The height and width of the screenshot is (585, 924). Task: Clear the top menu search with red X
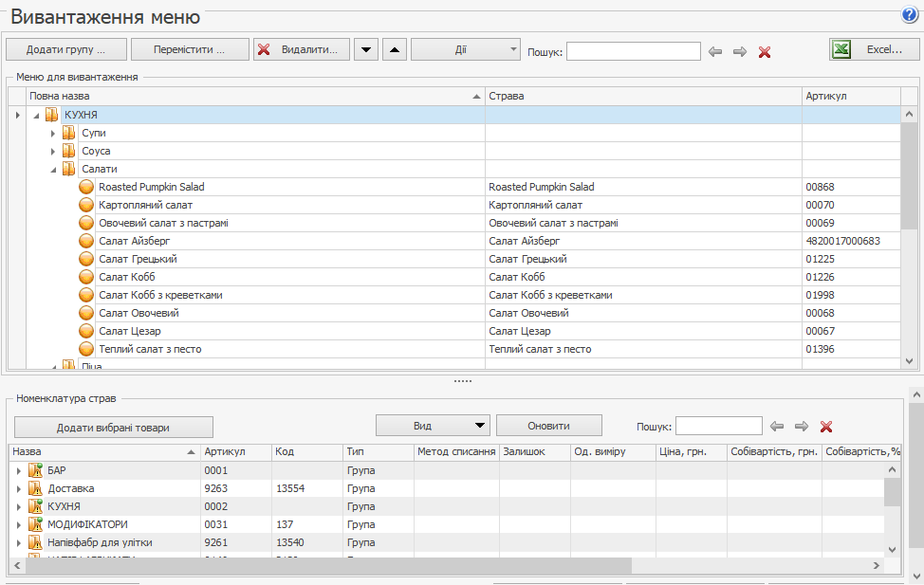point(765,51)
